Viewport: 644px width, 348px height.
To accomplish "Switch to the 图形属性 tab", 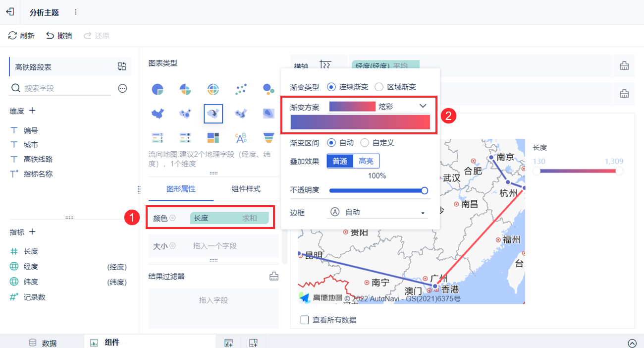I will click(181, 189).
